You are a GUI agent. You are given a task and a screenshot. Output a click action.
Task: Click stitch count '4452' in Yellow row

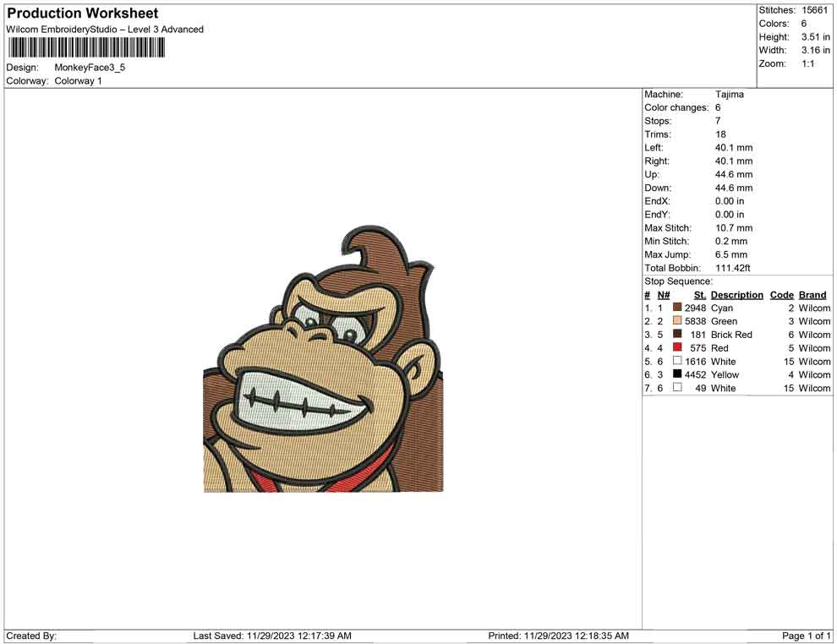click(x=695, y=374)
